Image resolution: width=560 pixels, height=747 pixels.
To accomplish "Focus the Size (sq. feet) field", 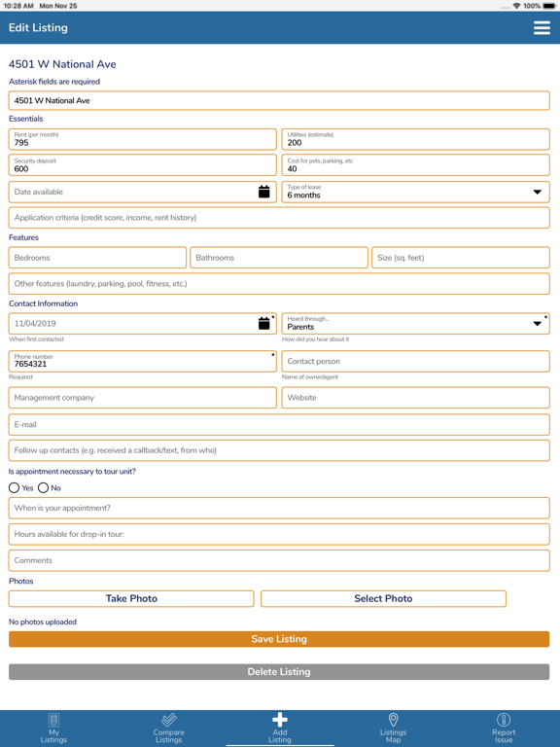I will pos(461,258).
